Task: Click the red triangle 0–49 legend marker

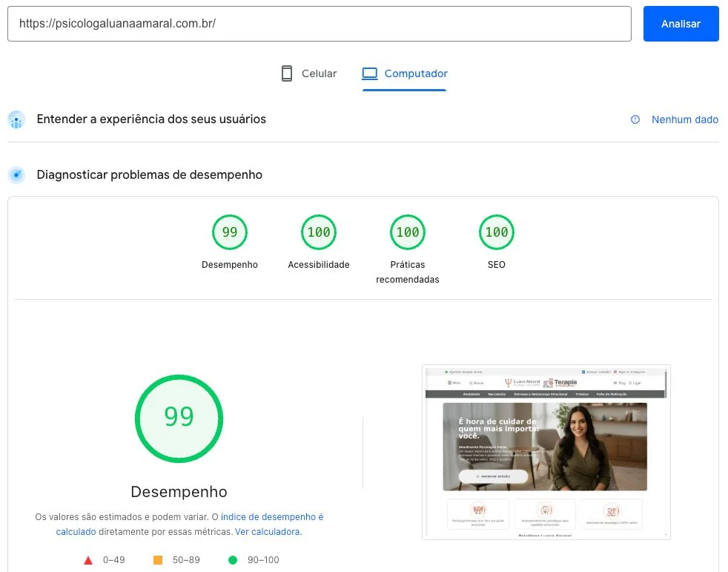Action: point(88,560)
